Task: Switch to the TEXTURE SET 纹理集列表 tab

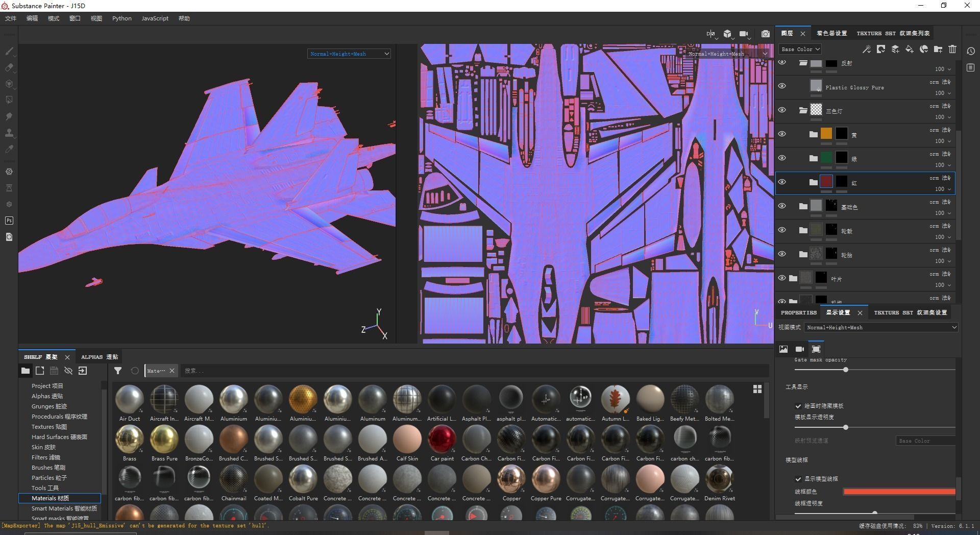Action: pyautogui.click(x=893, y=33)
